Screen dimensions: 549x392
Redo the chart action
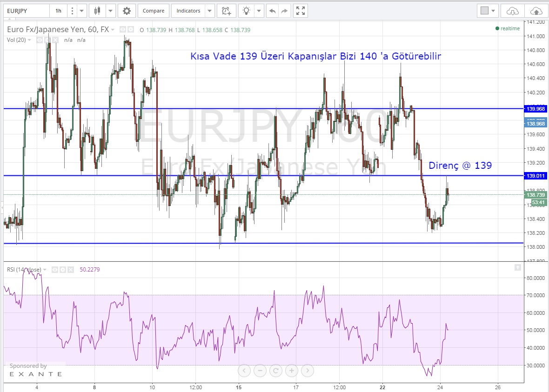click(285, 10)
